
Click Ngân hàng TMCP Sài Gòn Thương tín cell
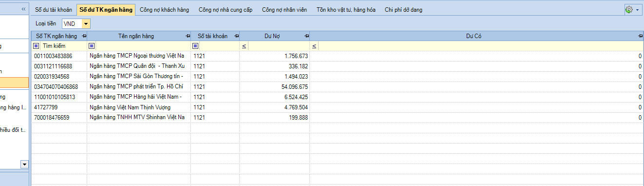point(139,77)
